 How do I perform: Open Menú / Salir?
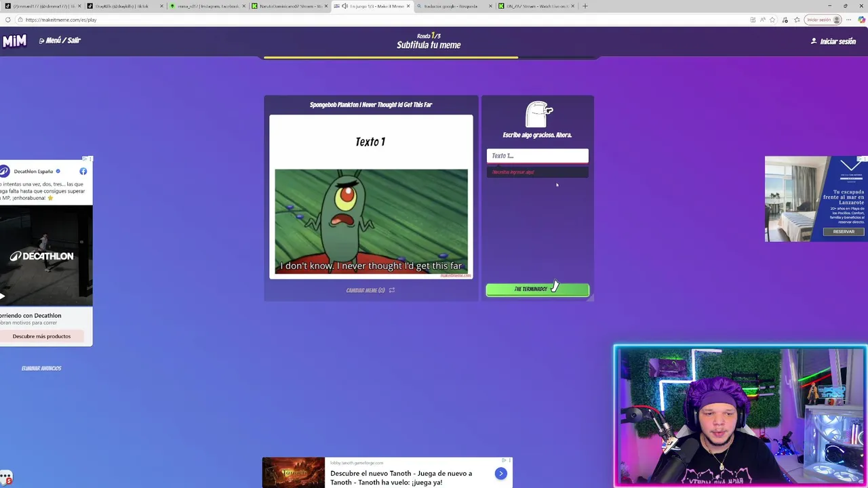click(x=60, y=41)
